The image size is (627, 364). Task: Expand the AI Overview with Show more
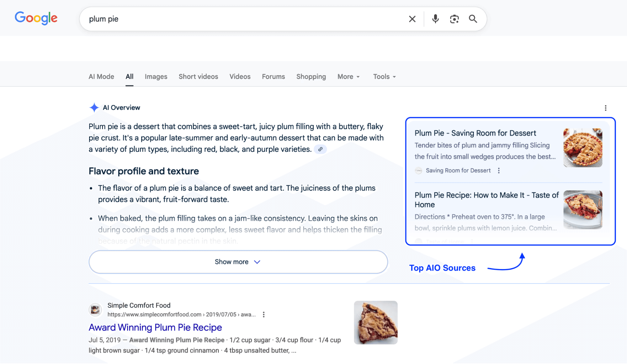tap(238, 262)
